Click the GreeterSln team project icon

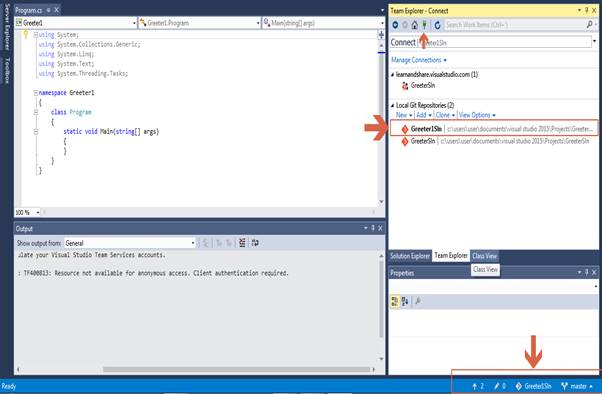click(405, 86)
